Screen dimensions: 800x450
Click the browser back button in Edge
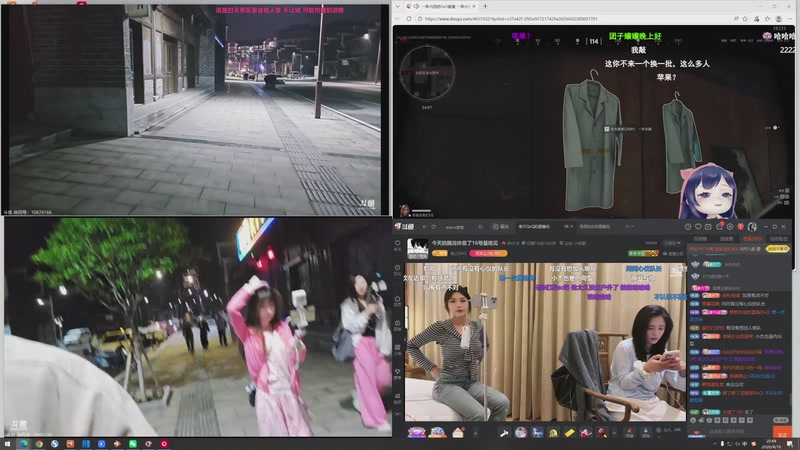tap(398, 18)
